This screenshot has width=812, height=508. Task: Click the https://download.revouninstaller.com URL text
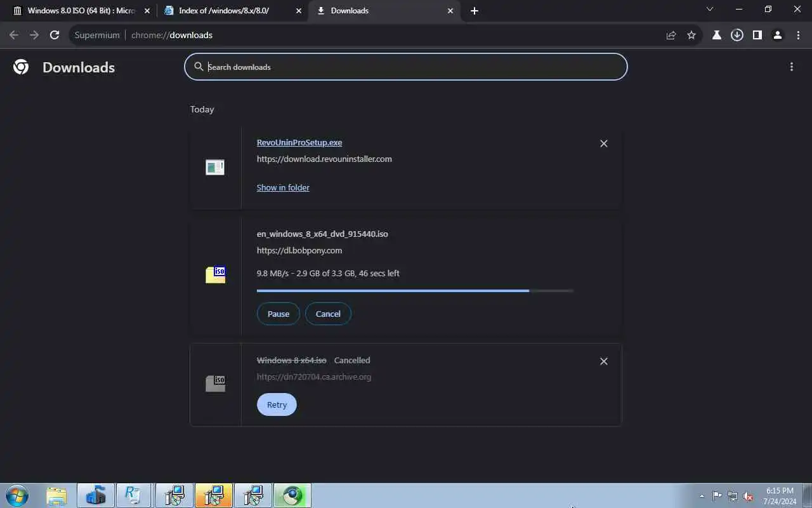[324, 159]
